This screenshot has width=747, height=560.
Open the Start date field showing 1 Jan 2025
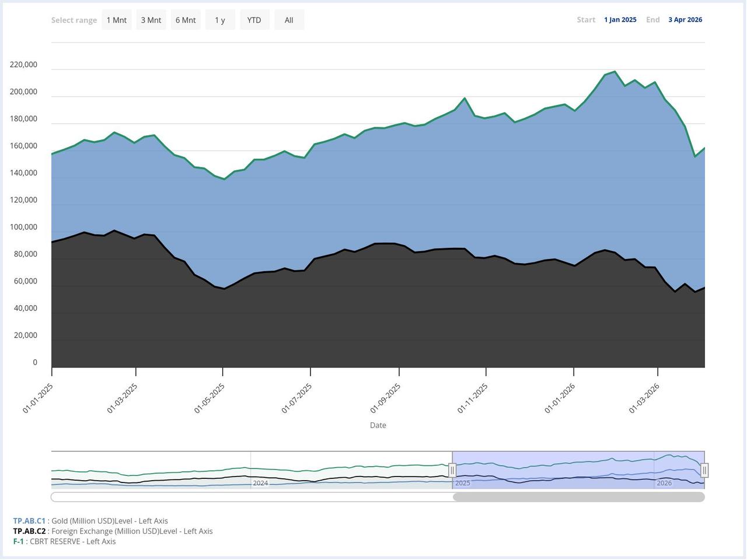620,19
